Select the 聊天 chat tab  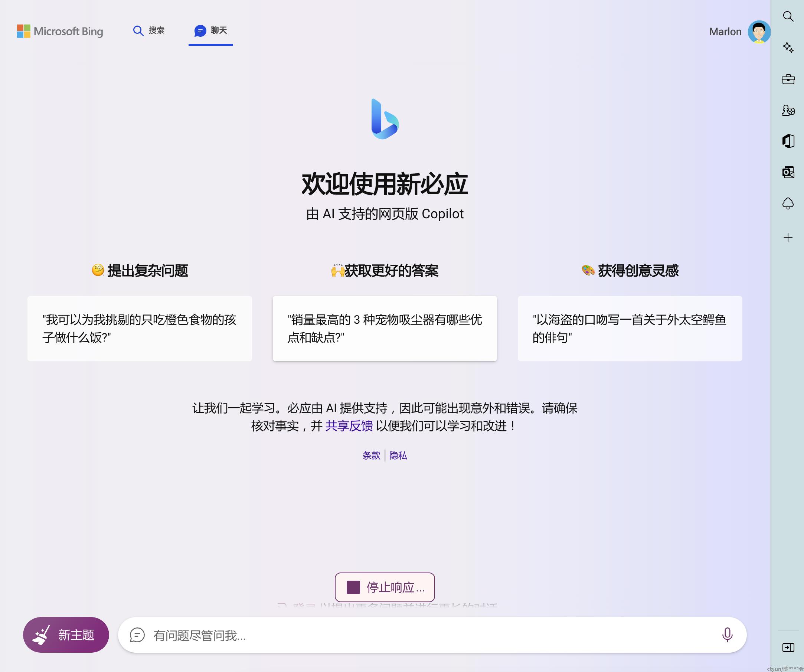(210, 31)
